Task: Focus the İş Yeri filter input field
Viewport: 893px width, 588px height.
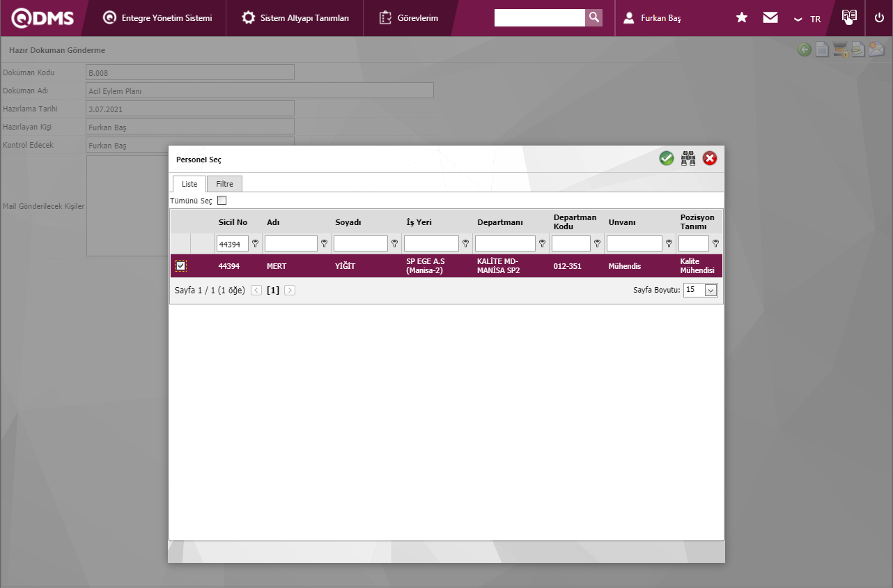Action: [432, 244]
